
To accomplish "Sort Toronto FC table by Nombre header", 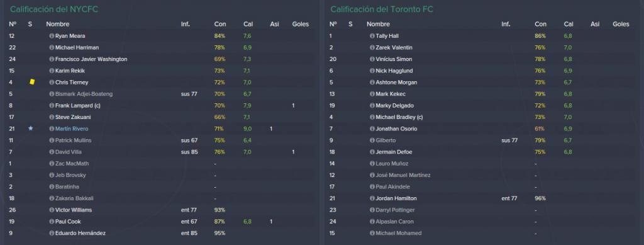I will [378, 25].
